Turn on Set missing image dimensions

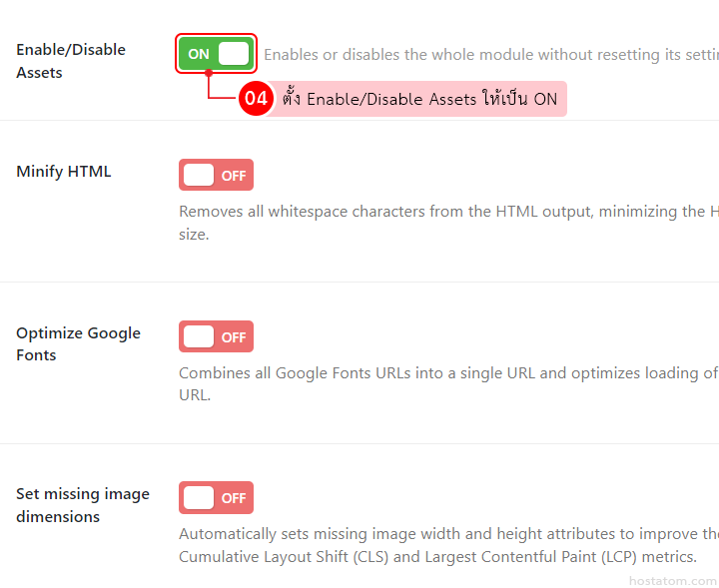(216, 497)
